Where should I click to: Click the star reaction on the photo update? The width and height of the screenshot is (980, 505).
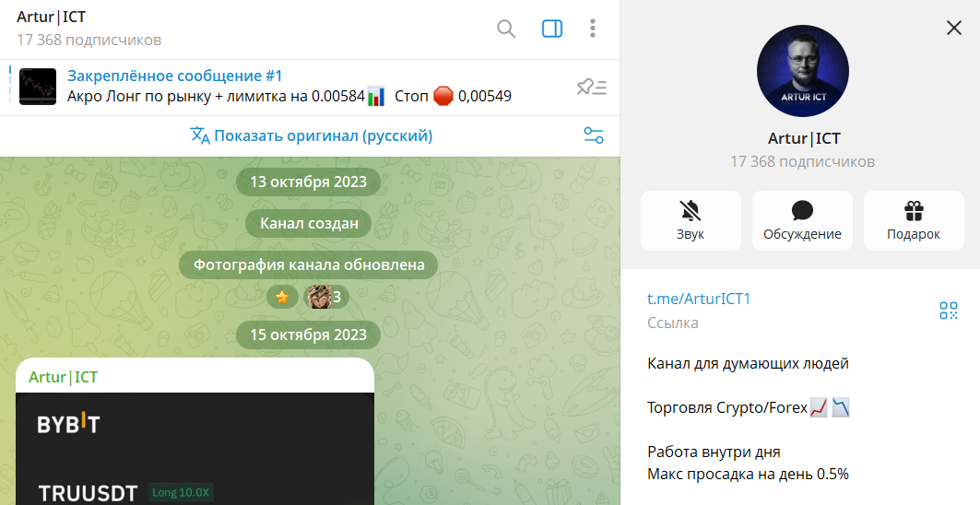pyautogui.click(x=282, y=297)
